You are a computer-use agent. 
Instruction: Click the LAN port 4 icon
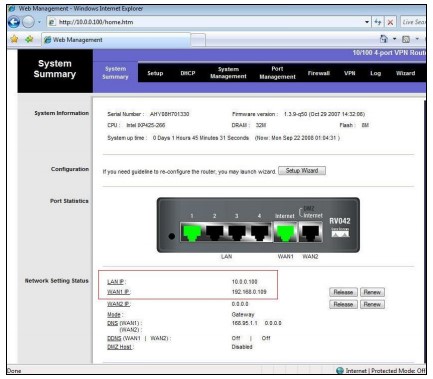(x=260, y=232)
